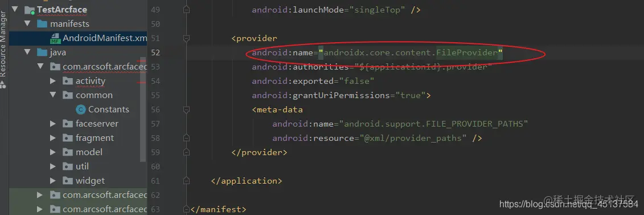Expand the fragment package arrow

53,137
